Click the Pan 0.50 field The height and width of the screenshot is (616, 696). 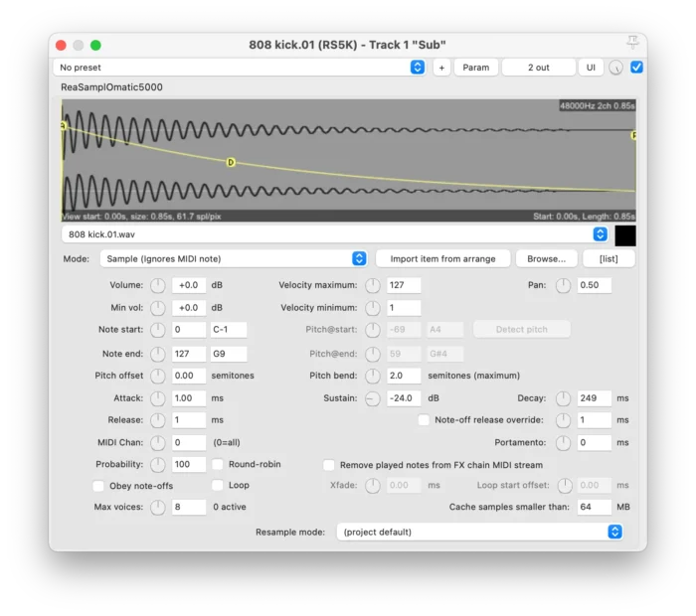click(x=595, y=285)
